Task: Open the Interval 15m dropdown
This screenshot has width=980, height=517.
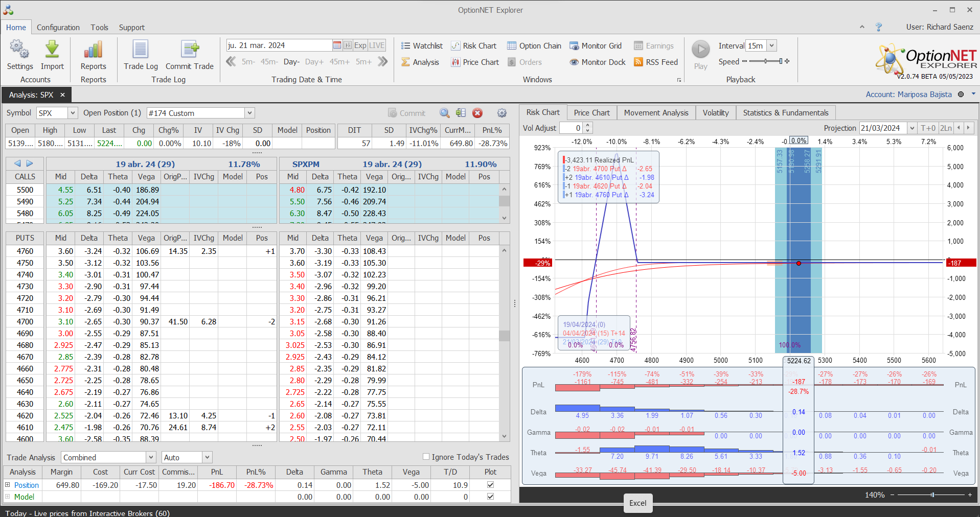Action: 771,46
